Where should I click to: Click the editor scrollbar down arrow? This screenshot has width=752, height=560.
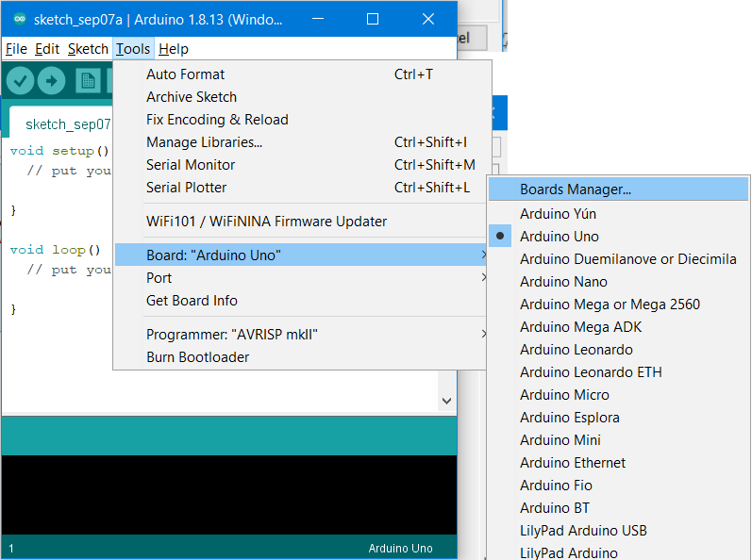(447, 401)
